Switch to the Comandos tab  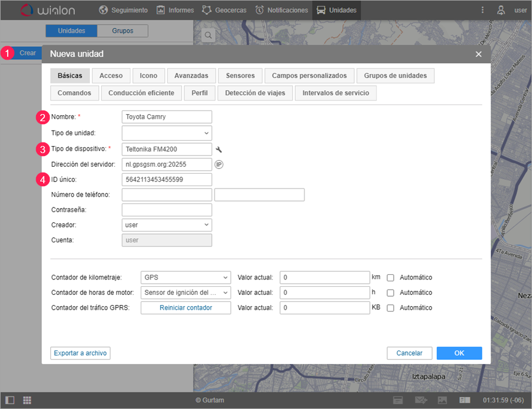(x=74, y=93)
